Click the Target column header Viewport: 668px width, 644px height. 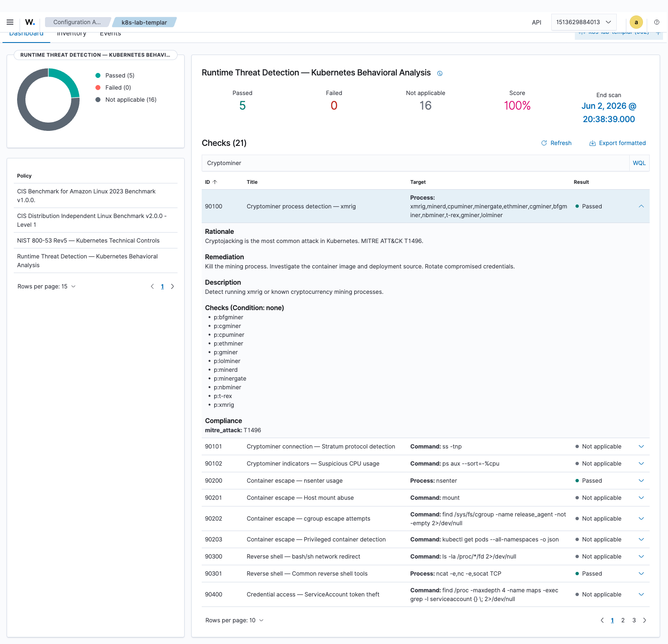[418, 182]
